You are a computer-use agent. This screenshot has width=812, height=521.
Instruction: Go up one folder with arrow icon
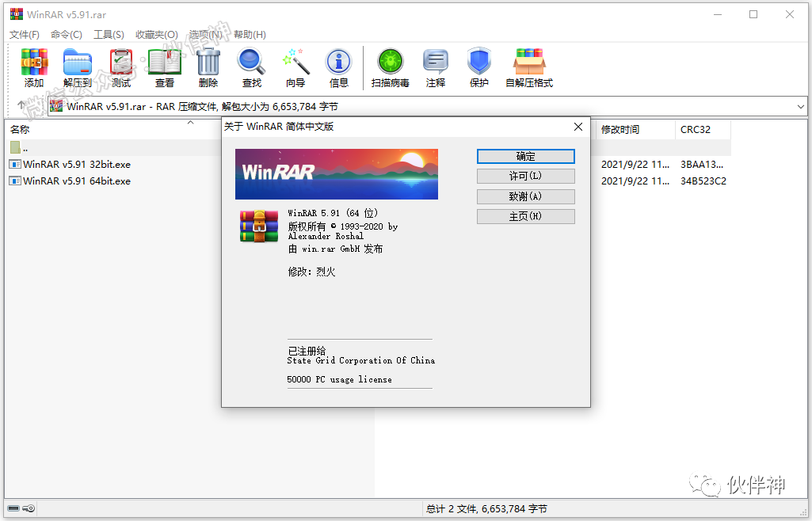[x=21, y=105]
